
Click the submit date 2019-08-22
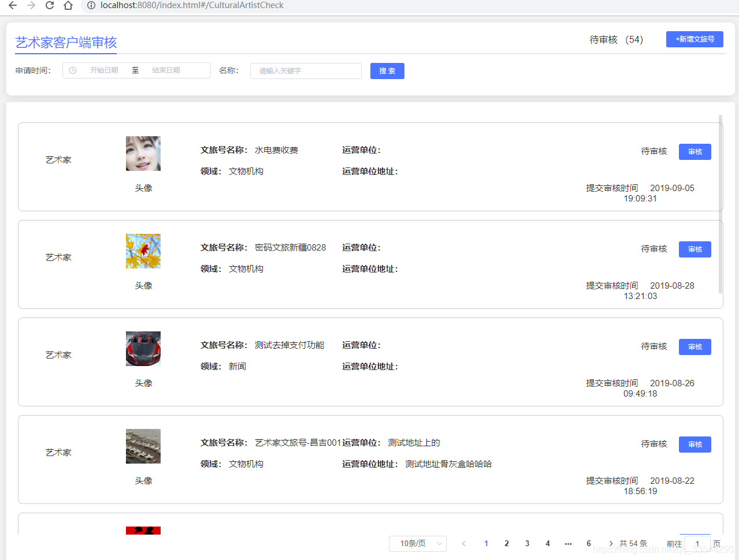tap(672, 481)
